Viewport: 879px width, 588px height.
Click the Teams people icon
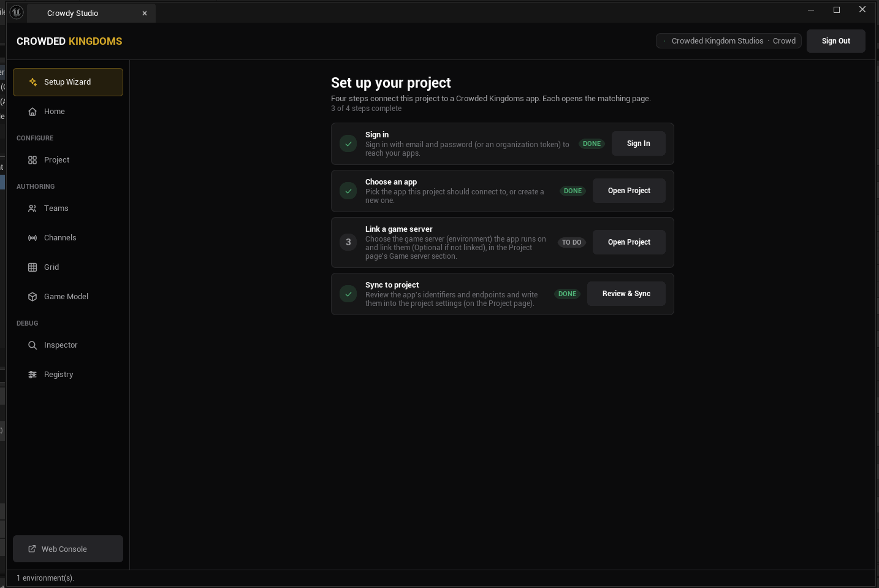(32, 208)
